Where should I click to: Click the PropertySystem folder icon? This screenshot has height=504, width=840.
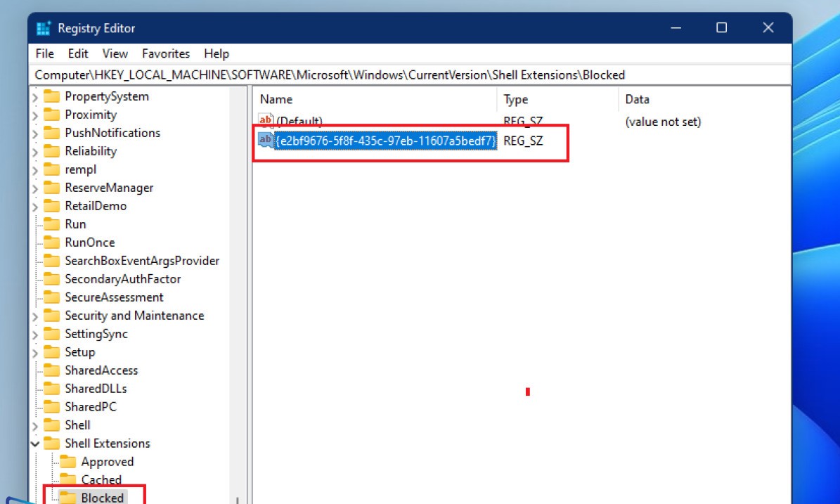pyautogui.click(x=52, y=96)
